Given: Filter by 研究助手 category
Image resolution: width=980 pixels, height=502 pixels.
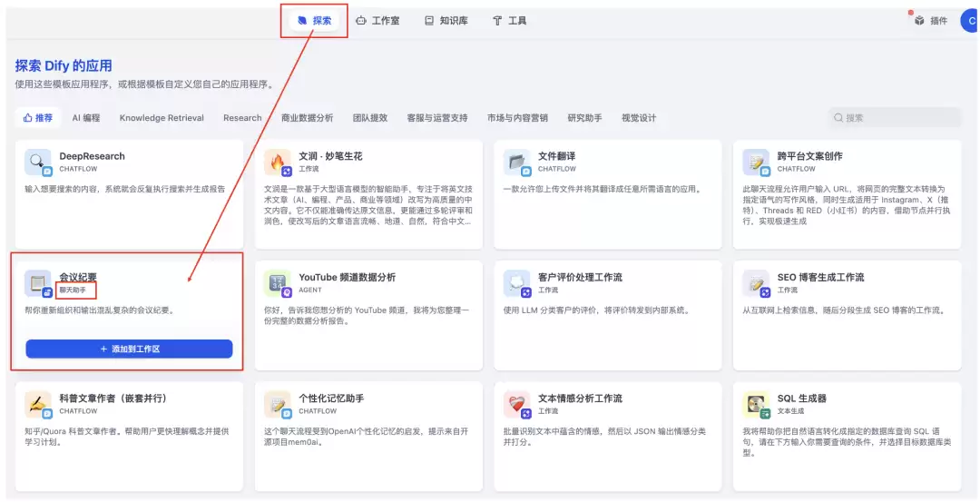Looking at the screenshot, I should click(x=584, y=117).
